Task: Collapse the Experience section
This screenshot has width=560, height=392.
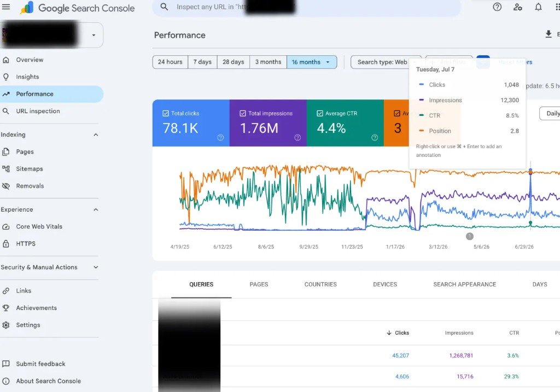Action: [96, 209]
